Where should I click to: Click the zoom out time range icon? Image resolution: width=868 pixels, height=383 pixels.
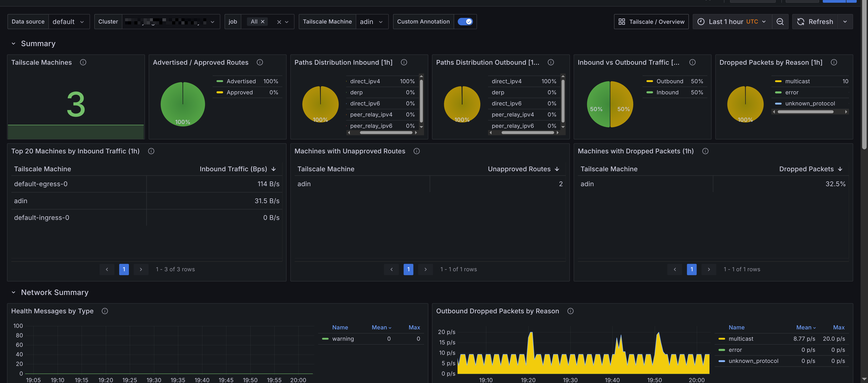point(780,21)
